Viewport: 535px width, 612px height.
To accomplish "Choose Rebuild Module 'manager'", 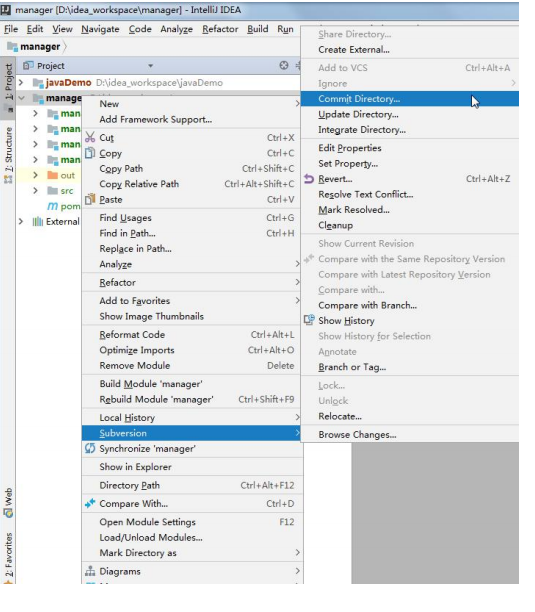I will click(192, 399).
